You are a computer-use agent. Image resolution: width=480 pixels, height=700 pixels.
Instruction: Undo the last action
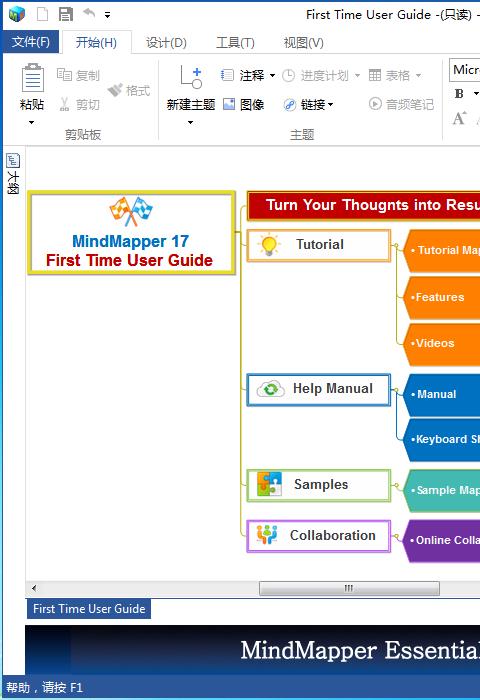[89, 14]
